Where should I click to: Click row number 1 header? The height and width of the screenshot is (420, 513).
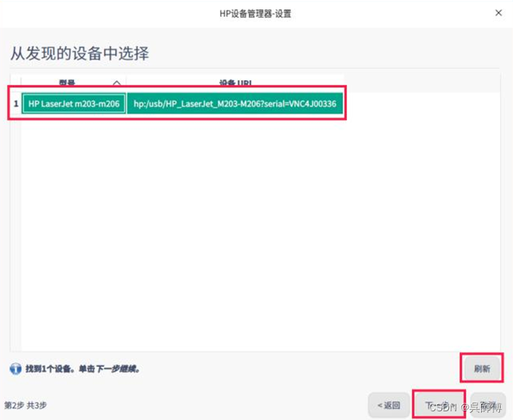coord(16,104)
